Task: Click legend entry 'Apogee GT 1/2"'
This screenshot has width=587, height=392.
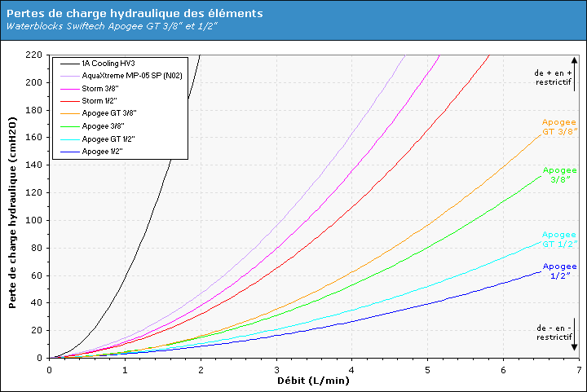Action: 108,139
